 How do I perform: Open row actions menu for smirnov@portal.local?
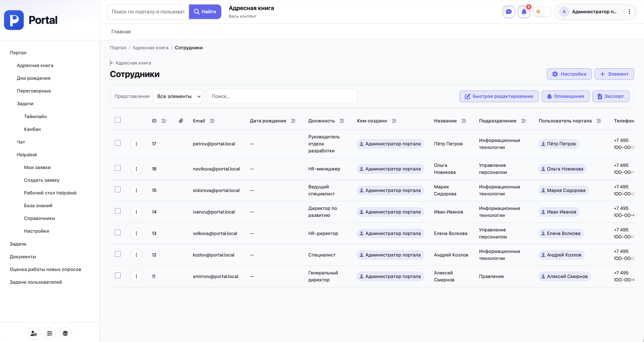[x=136, y=276]
